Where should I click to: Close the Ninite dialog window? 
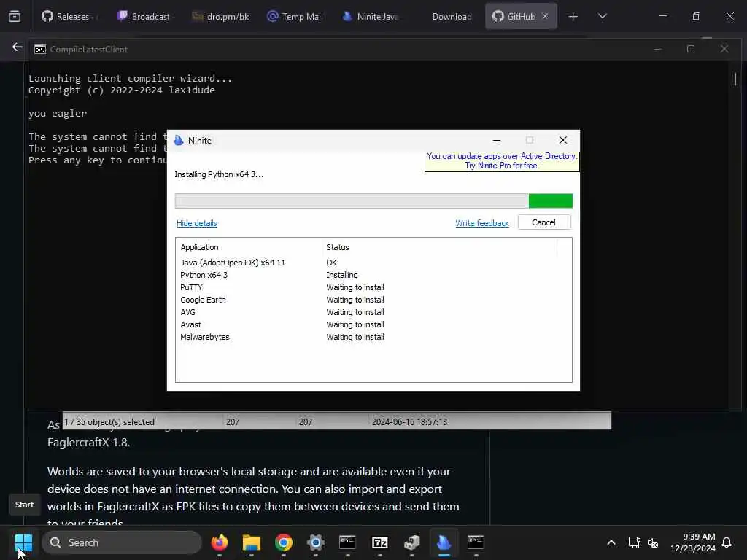pos(563,141)
